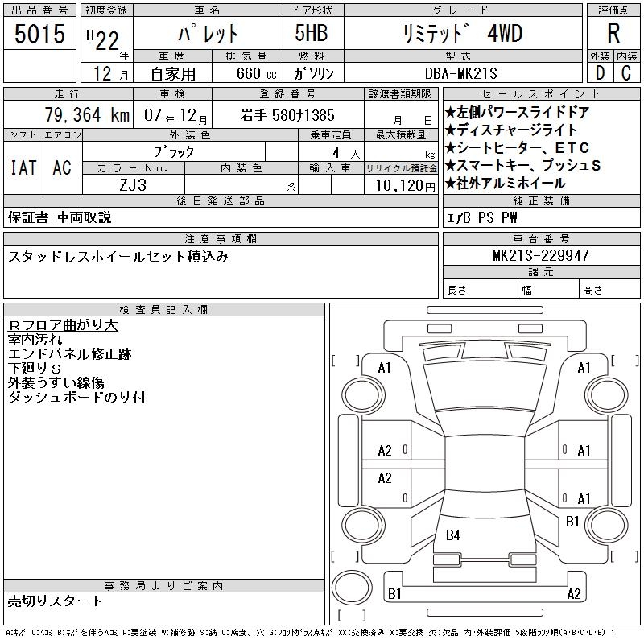Click the シートヒーター、ETC sales point
Screen dimensions: 644x644
point(523,148)
